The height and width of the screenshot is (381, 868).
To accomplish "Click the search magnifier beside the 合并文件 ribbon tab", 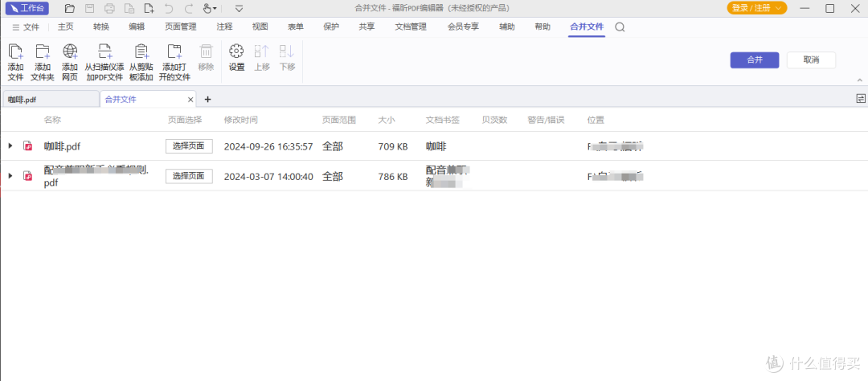I will pos(620,27).
